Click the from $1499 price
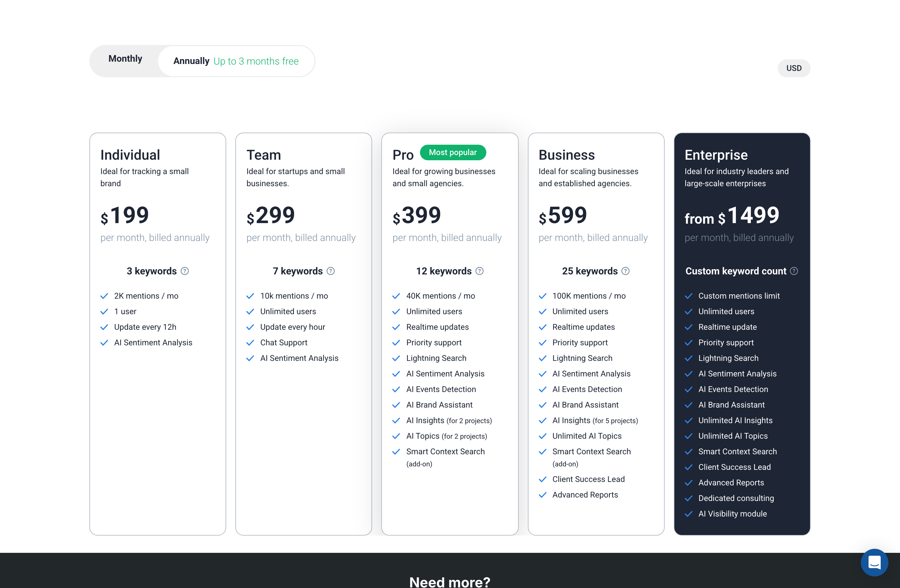 tap(732, 215)
